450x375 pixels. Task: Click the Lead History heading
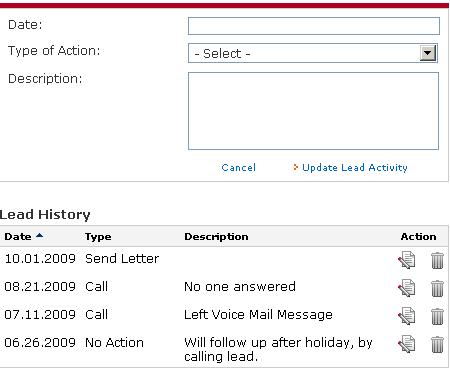[x=45, y=214]
